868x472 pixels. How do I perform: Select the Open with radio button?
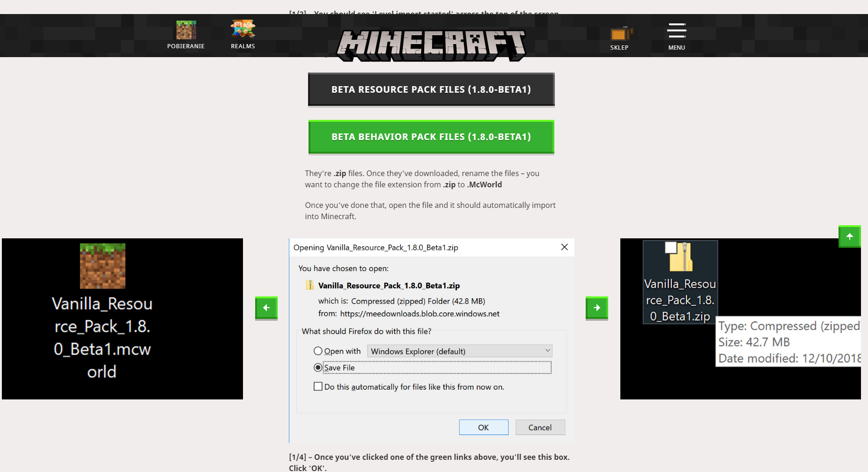click(318, 351)
